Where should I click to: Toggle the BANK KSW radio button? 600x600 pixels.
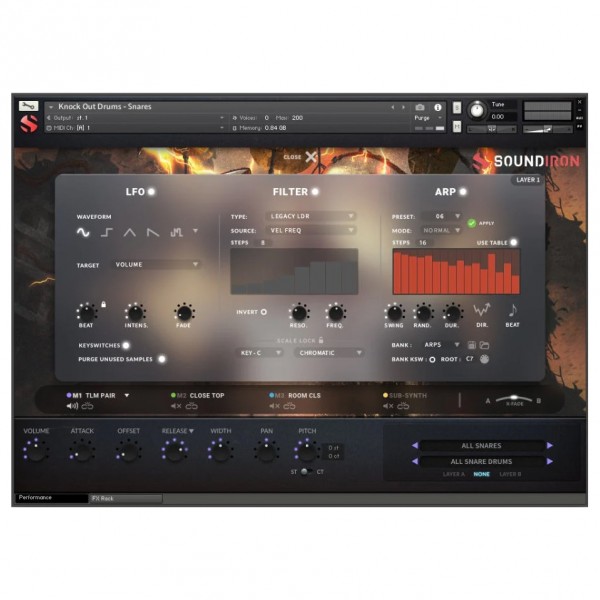(432, 359)
